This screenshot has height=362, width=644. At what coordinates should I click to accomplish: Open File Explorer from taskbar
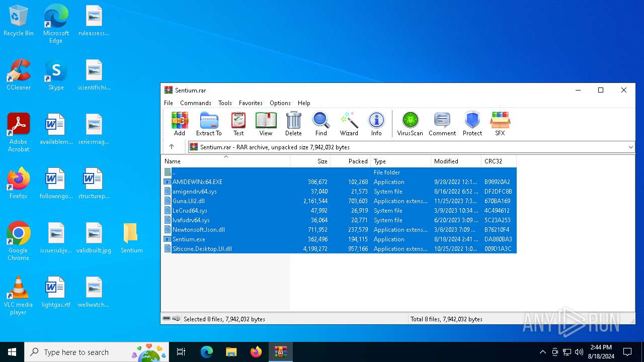tap(231, 352)
